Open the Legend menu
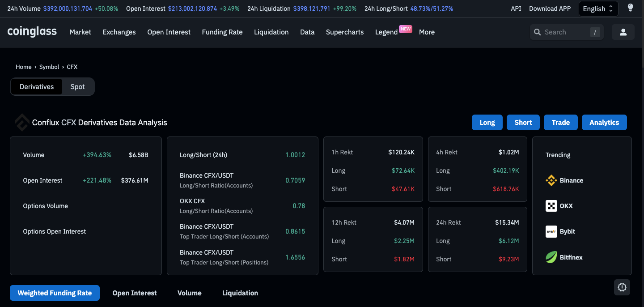This screenshot has height=307, width=644. pos(386,32)
